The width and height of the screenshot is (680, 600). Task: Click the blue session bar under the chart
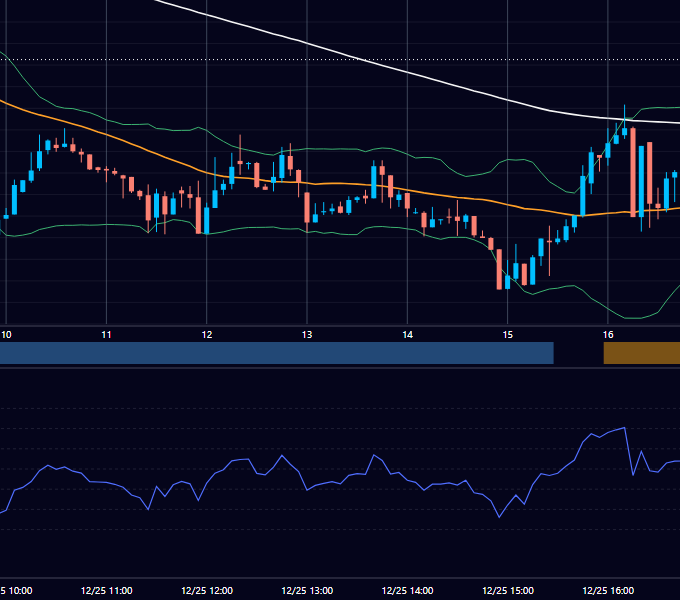277,353
